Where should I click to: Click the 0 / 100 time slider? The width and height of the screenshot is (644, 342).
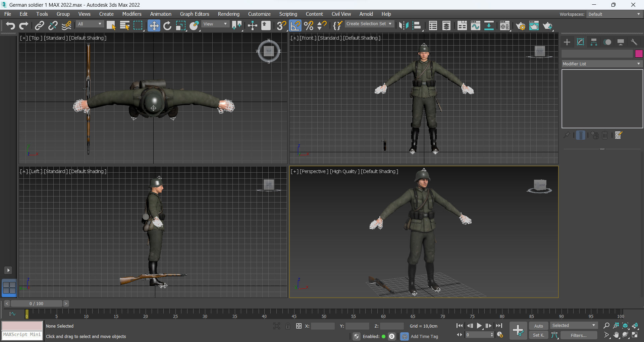(x=36, y=303)
